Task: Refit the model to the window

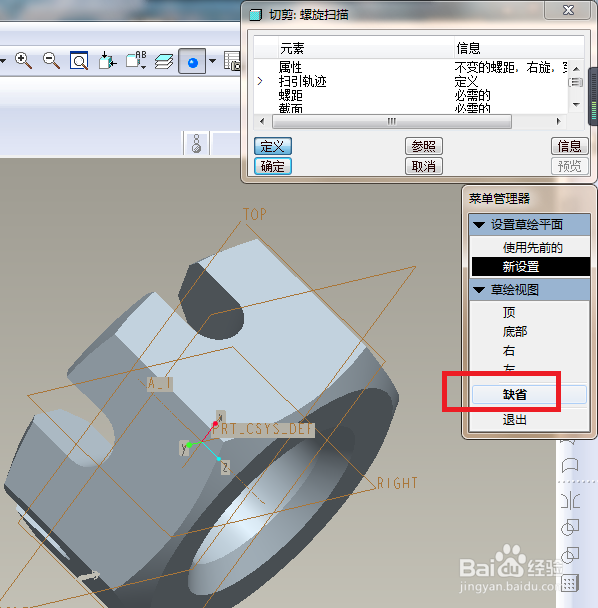Action: (x=79, y=61)
